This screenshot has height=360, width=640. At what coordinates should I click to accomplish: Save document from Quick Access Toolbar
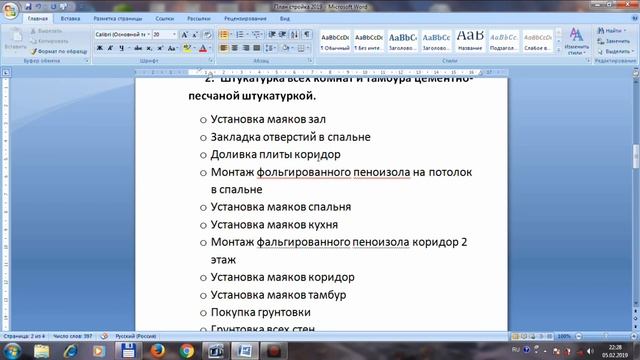28,7
